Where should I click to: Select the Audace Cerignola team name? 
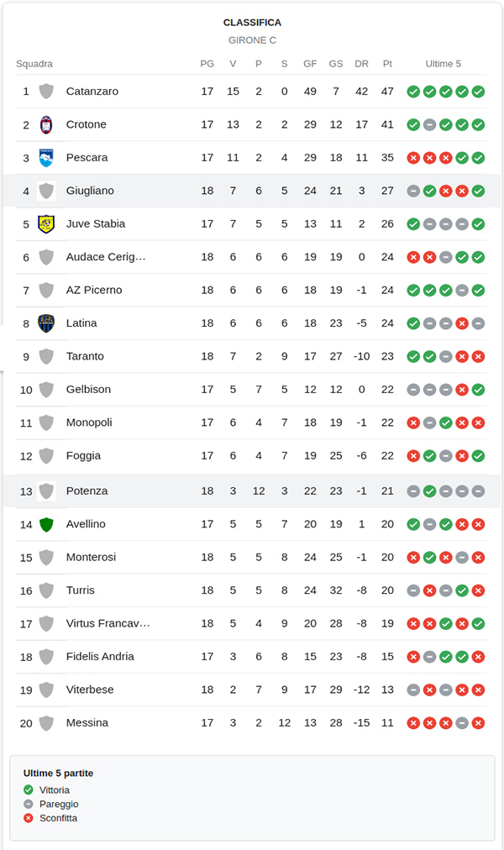106,256
